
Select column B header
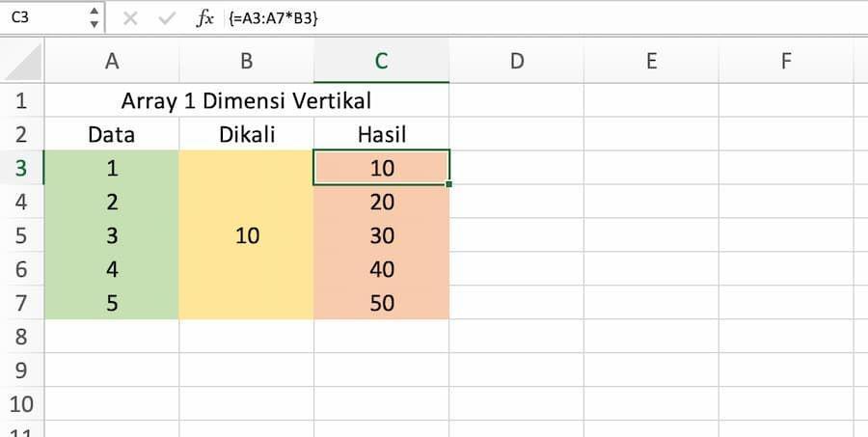(x=246, y=62)
